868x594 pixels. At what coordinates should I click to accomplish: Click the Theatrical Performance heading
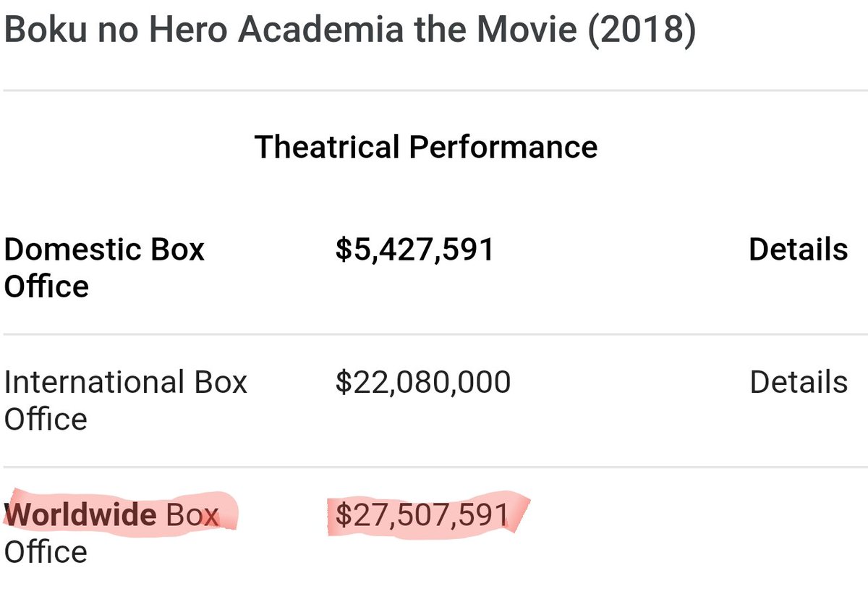pos(426,147)
